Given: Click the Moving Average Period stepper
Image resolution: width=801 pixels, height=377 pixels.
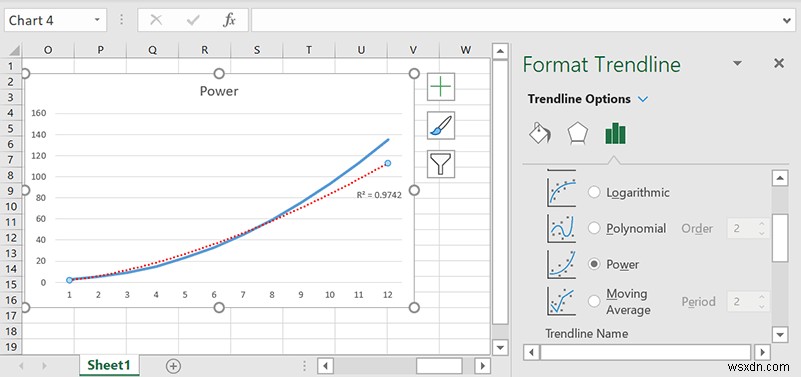Looking at the screenshot, I should [762, 301].
